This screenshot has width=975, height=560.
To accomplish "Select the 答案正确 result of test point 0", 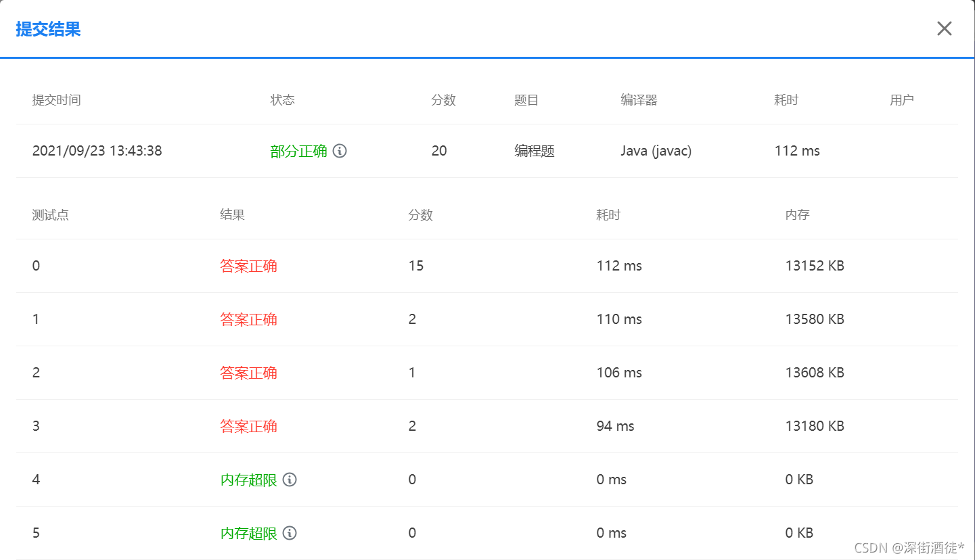I will pyautogui.click(x=249, y=266).
